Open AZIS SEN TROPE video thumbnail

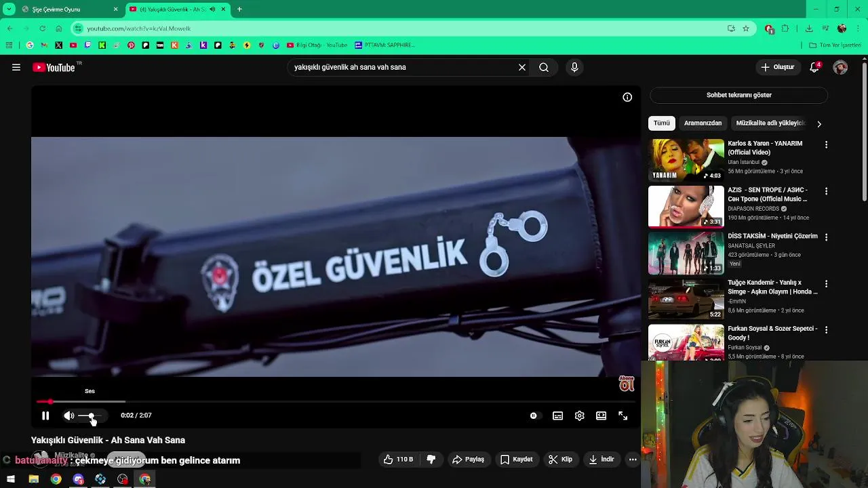click(686, 206)
